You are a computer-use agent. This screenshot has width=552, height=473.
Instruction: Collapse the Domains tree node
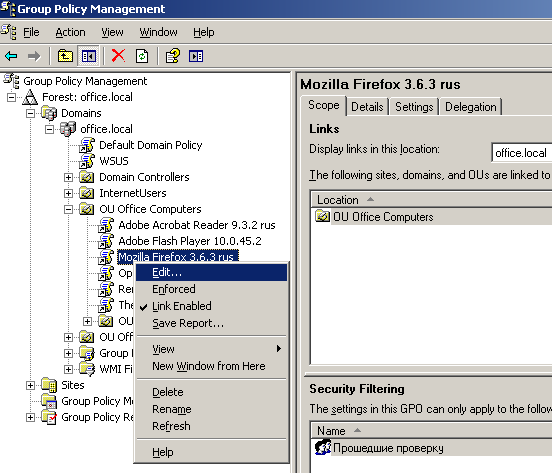tap(31, 113)
